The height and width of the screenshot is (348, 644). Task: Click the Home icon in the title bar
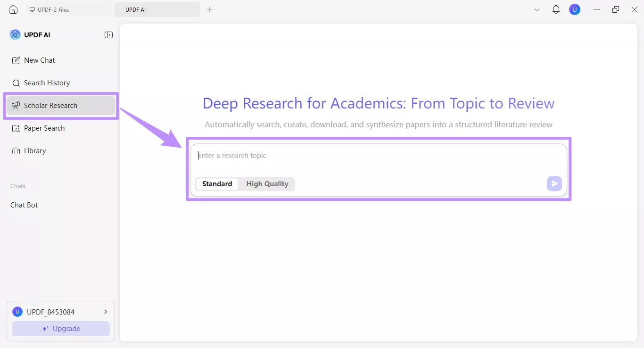tap(13, 9)
